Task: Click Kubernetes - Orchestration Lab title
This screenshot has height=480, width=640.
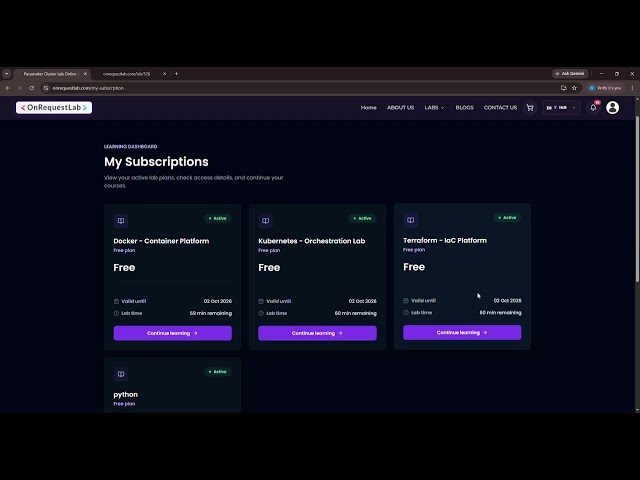Action: pos(311,241)
